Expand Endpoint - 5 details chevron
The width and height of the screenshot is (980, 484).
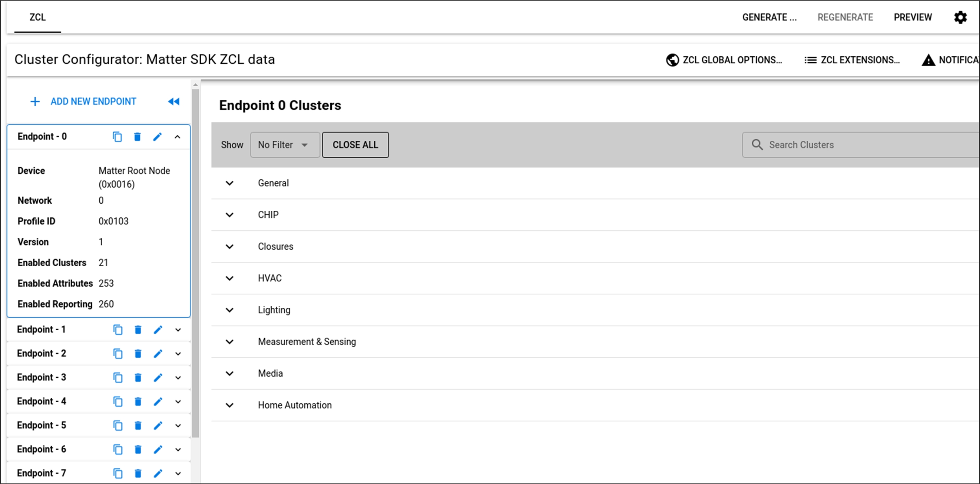pos(178,426)
